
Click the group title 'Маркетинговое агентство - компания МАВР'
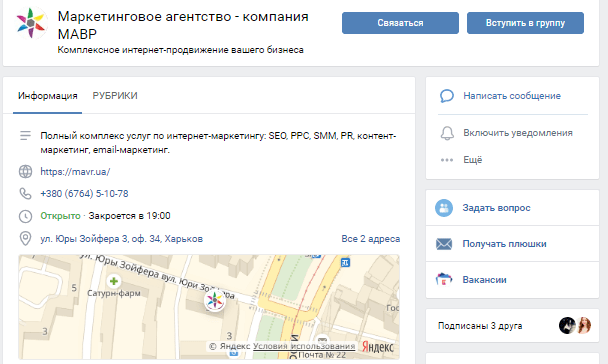tap(183, 25)
